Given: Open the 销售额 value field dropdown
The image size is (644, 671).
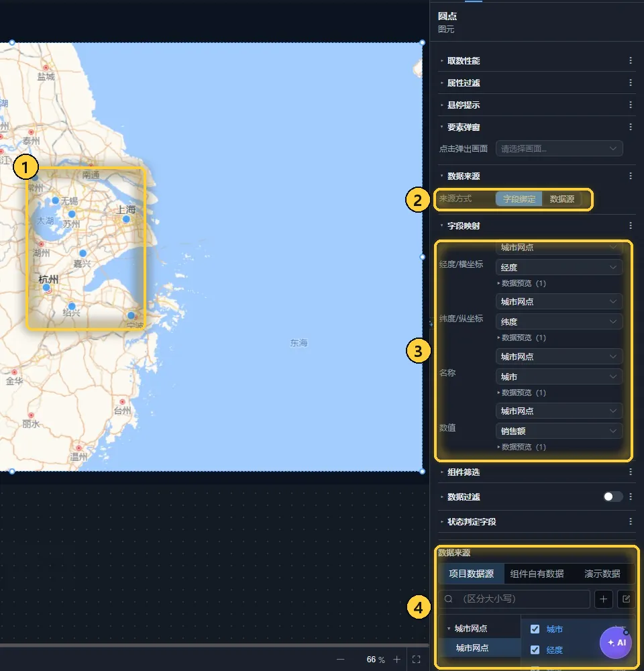Looking at the screenshot, I should pos(559,431).
